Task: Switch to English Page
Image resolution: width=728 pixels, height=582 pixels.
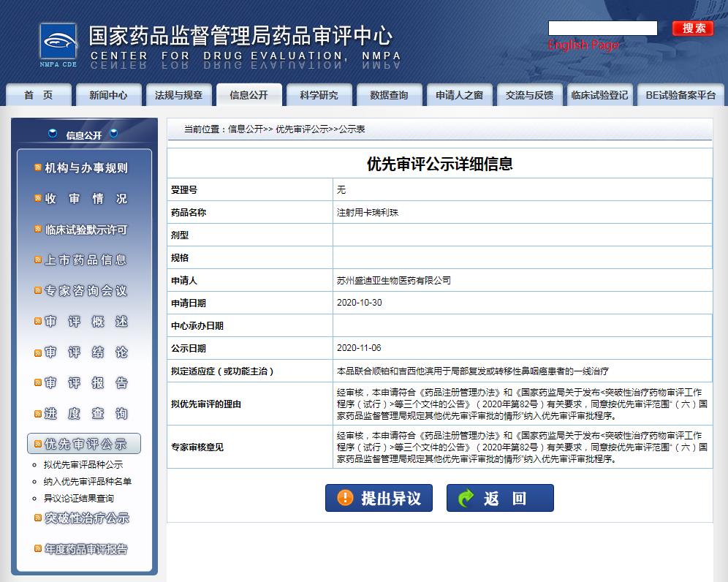Action: (x=583, y=45)
